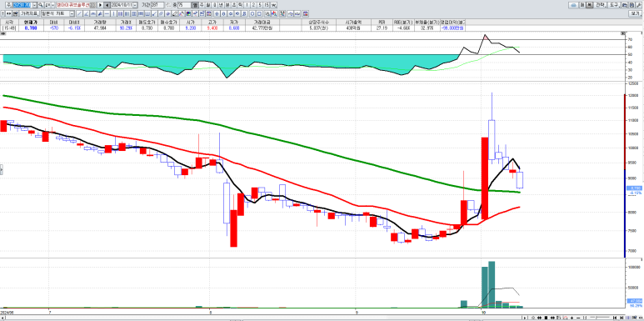
Task: Click the zoom in plus icon
Action: [572, 318]
